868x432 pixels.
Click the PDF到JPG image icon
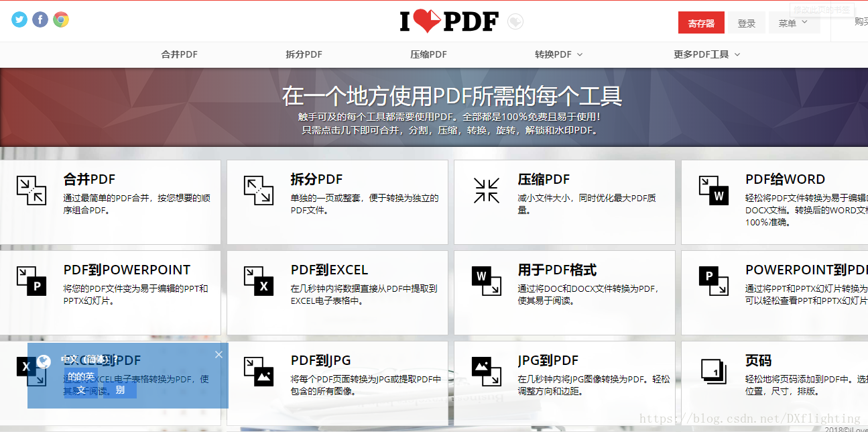click(x=259, y=371)
